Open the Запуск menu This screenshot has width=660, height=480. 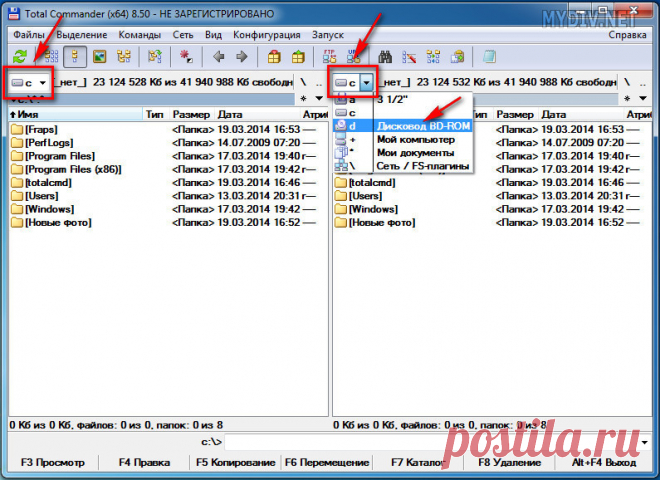(x=327, y=35)
